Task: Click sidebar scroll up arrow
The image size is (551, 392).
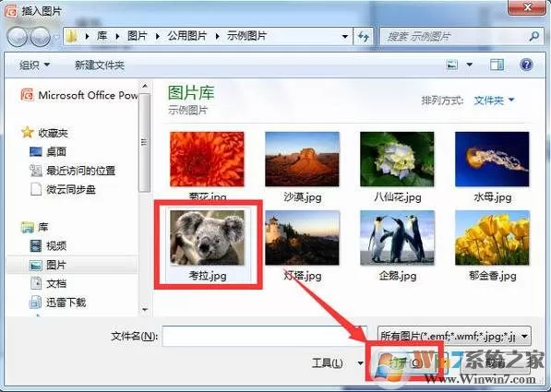Action: pyautogui.click(x=145, y=86)
